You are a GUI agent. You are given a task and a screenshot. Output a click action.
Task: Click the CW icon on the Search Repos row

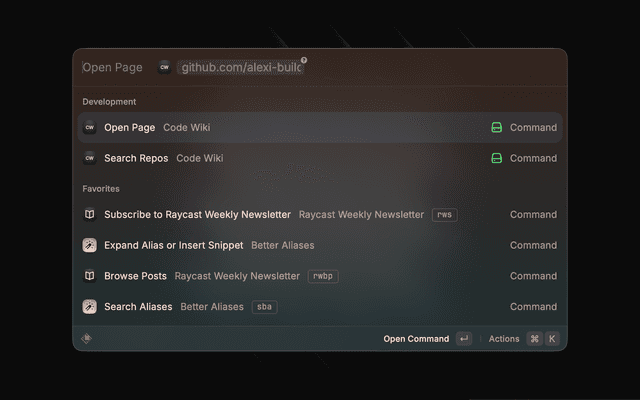tap(89, 158)
